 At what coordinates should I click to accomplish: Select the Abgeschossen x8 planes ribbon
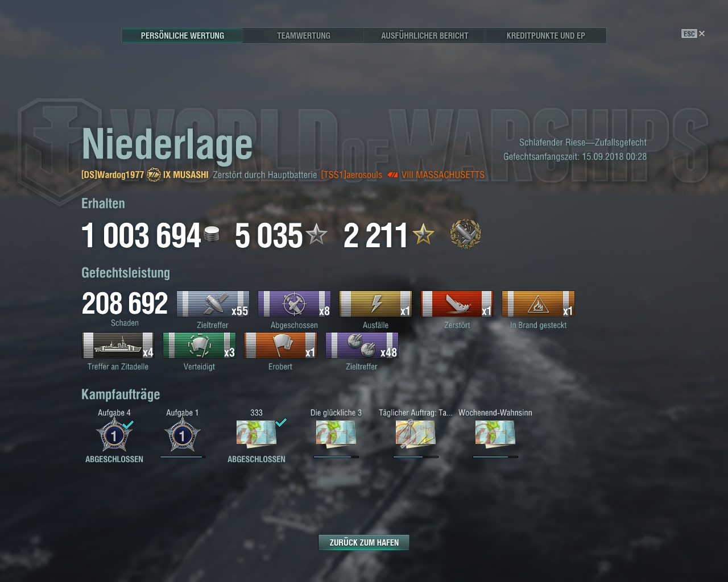294,304
